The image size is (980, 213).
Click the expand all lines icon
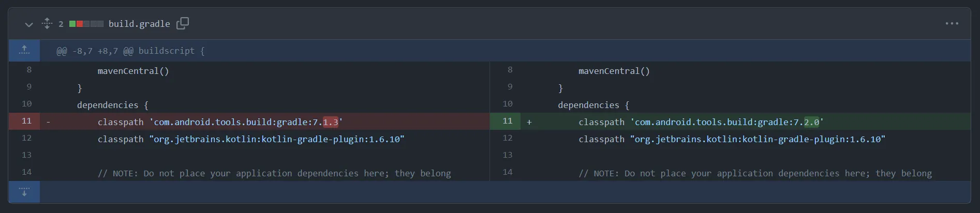[47, 24]
